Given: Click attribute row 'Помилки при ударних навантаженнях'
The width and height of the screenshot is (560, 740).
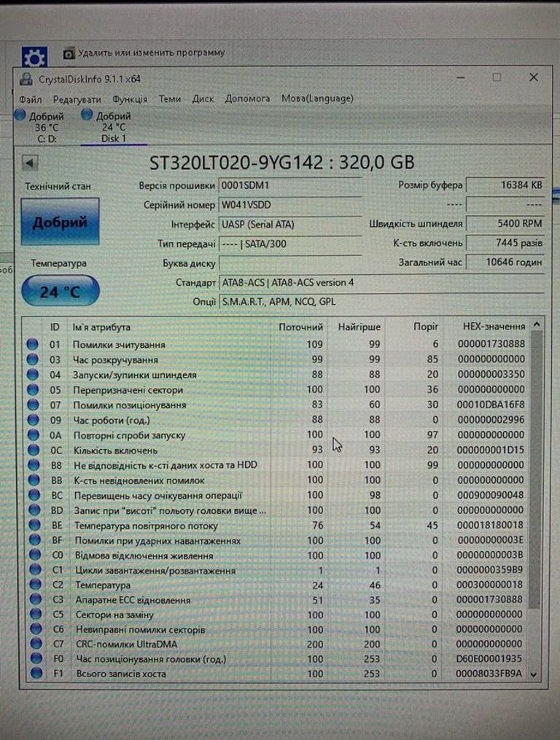Looking at the screenshot, I should click(x=277, y=540).
